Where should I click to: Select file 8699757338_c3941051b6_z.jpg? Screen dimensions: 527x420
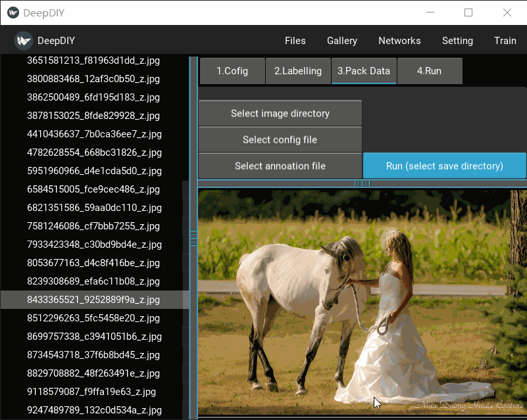click(94, 337)
